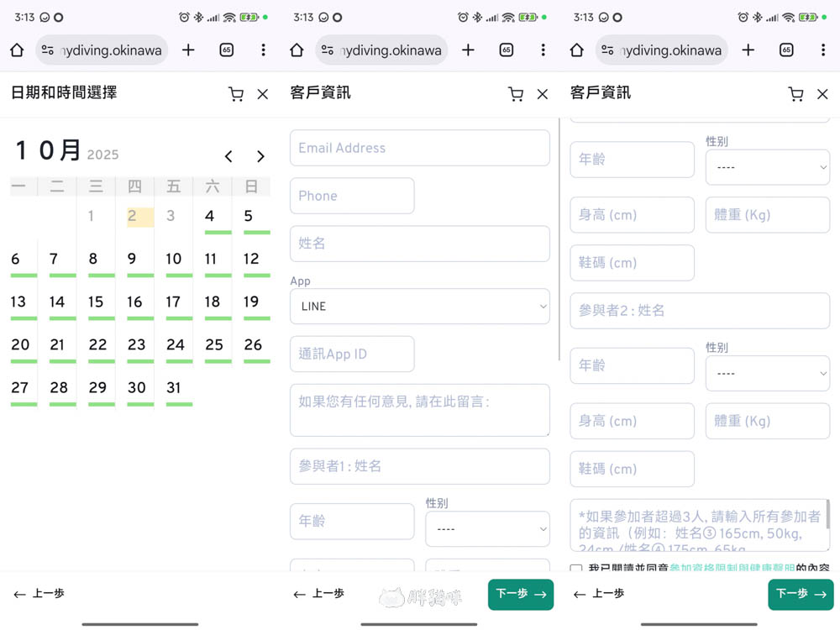This screenshot has width=840, height=630.
Task: Focus the 通訊App ID text field
Action: 352,354
